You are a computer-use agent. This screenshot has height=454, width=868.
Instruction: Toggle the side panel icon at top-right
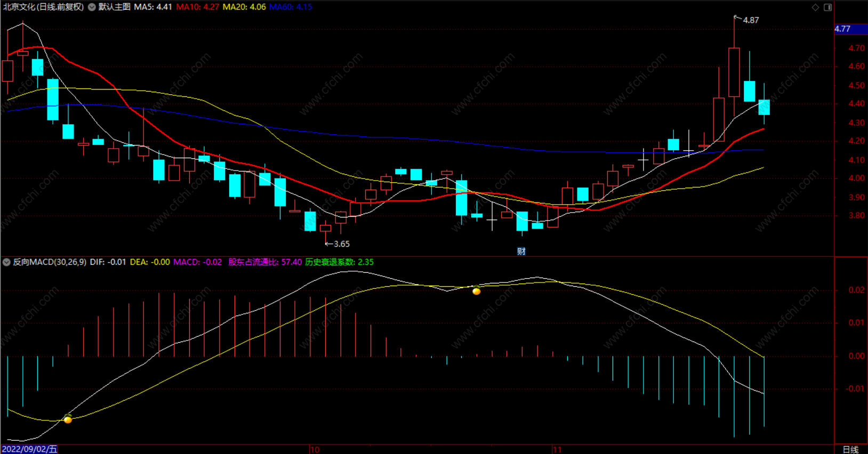coord(827,7)
